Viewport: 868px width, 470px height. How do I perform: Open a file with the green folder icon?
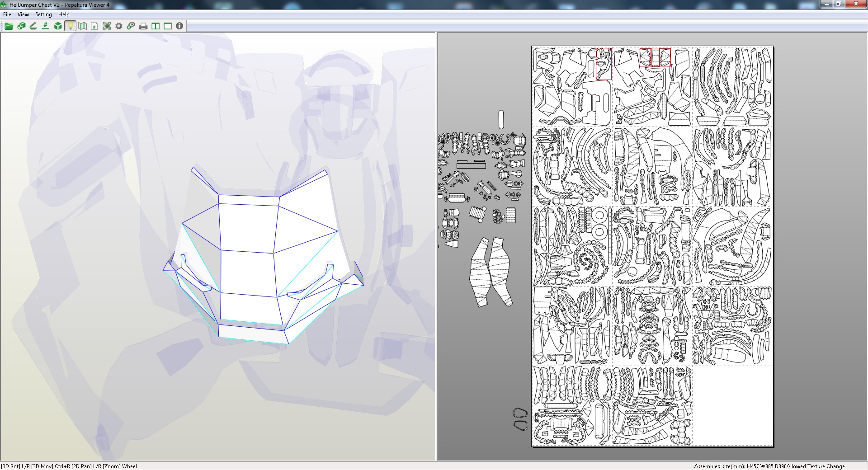(x=9, y=26)
